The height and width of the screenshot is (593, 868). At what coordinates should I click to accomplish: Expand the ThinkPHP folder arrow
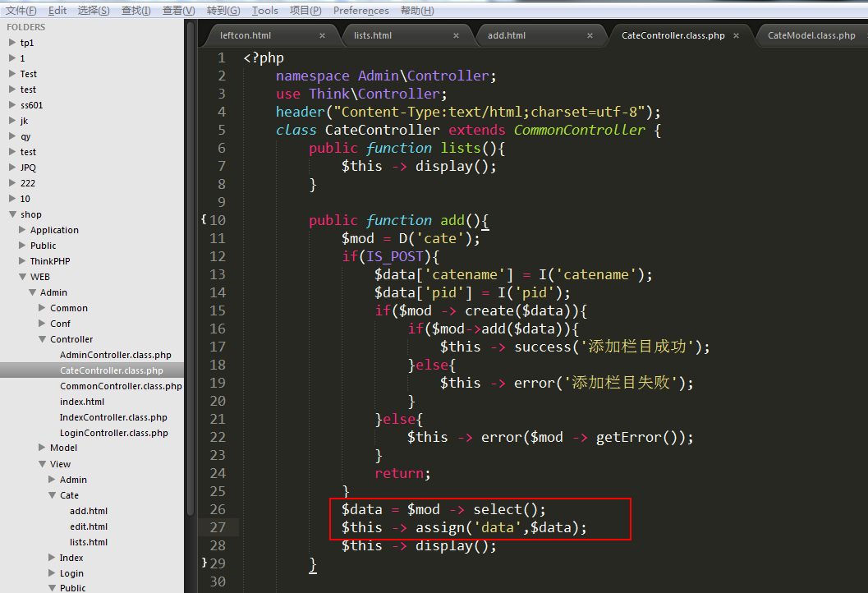point(22,260)
